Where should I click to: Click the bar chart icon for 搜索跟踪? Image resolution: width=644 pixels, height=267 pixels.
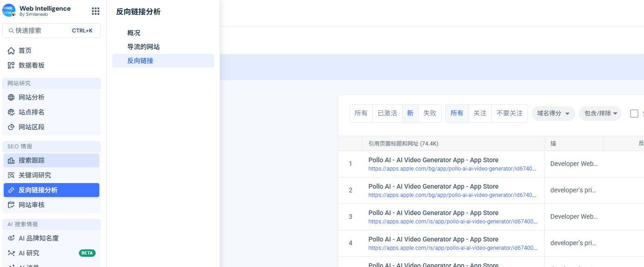[11, 160]
